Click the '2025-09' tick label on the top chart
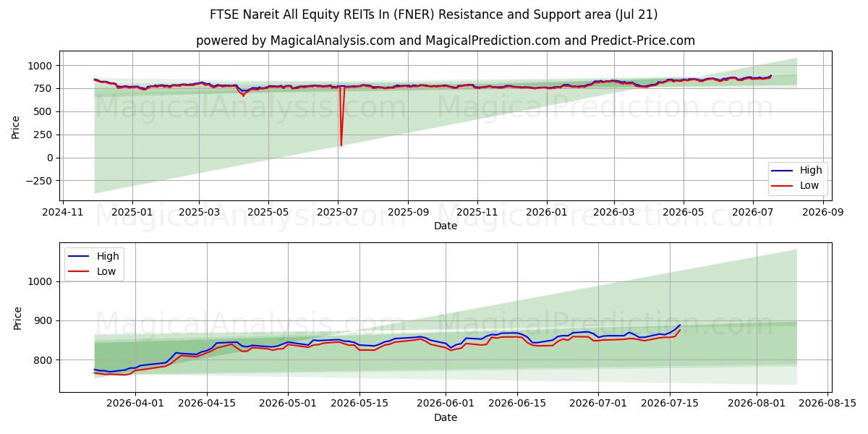The width and height of the screenshot is (868, 434). [408, 212]
